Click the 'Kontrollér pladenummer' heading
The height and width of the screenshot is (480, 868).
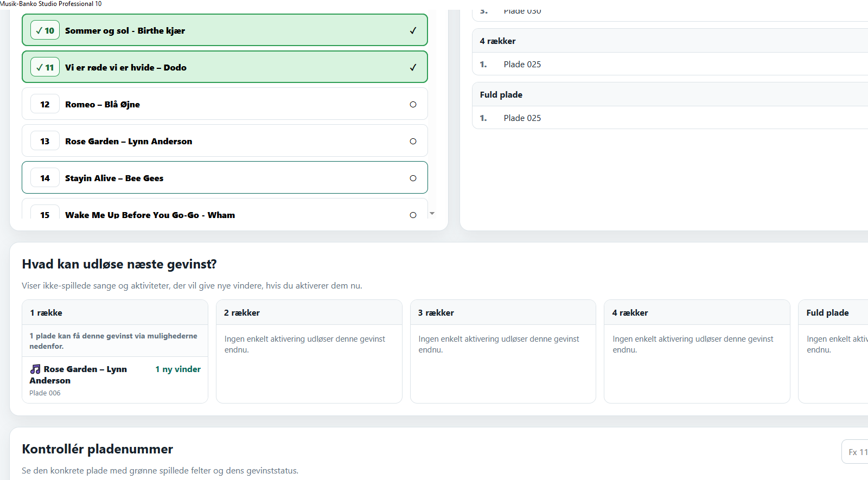[x=98, y=449]
